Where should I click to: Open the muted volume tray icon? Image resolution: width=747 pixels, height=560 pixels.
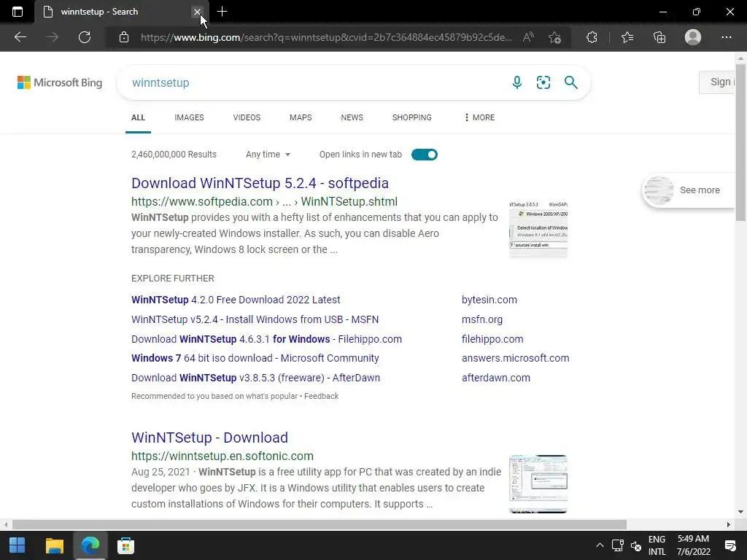636,545
